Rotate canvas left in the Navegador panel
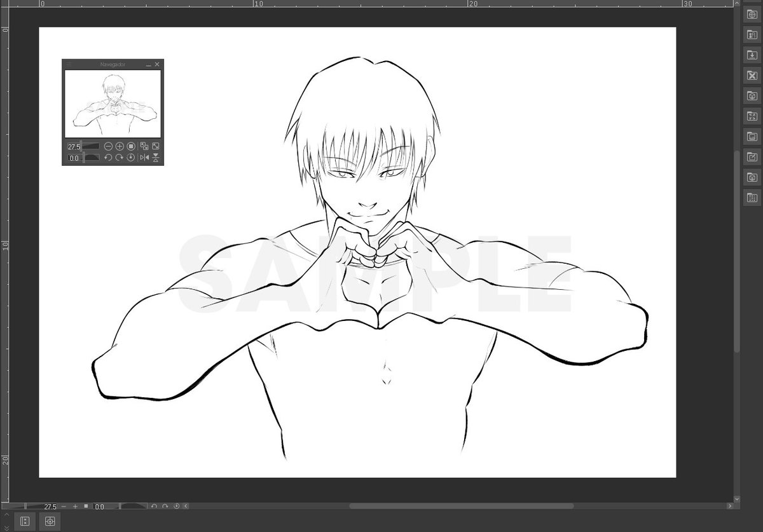Screen dimensions: 763x532 108,158
